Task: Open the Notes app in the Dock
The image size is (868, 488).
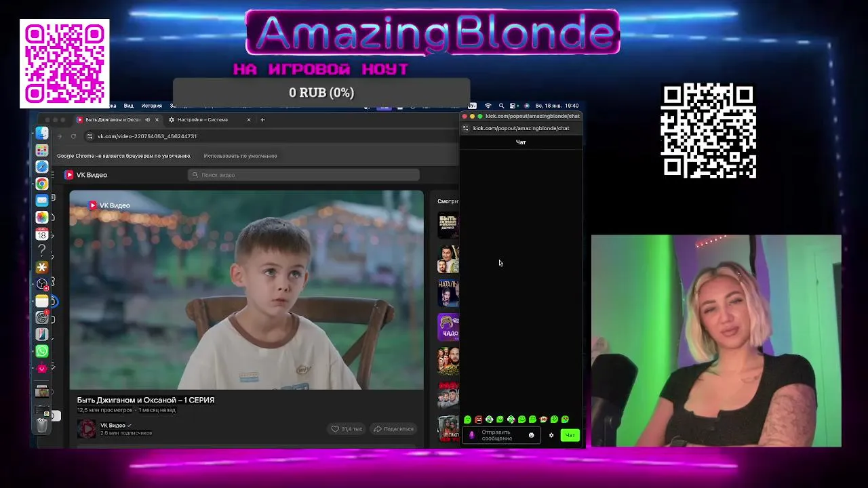Action: click(x=42, y=301)
